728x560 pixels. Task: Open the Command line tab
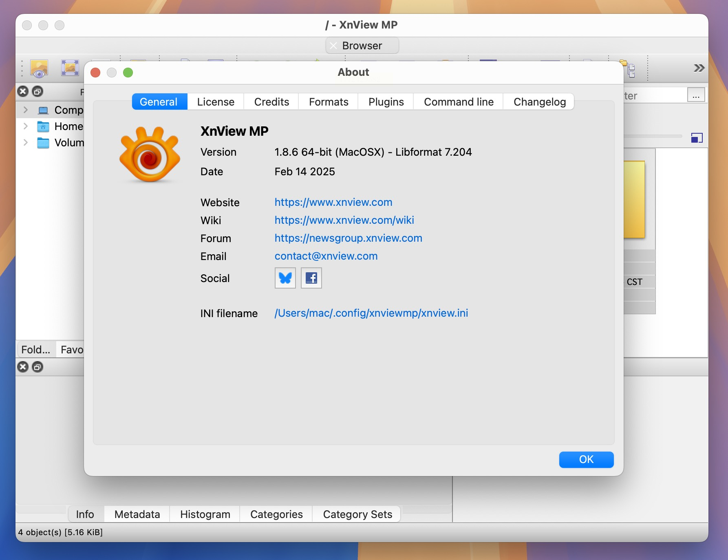pyautogui.click(x=459, y=101)
